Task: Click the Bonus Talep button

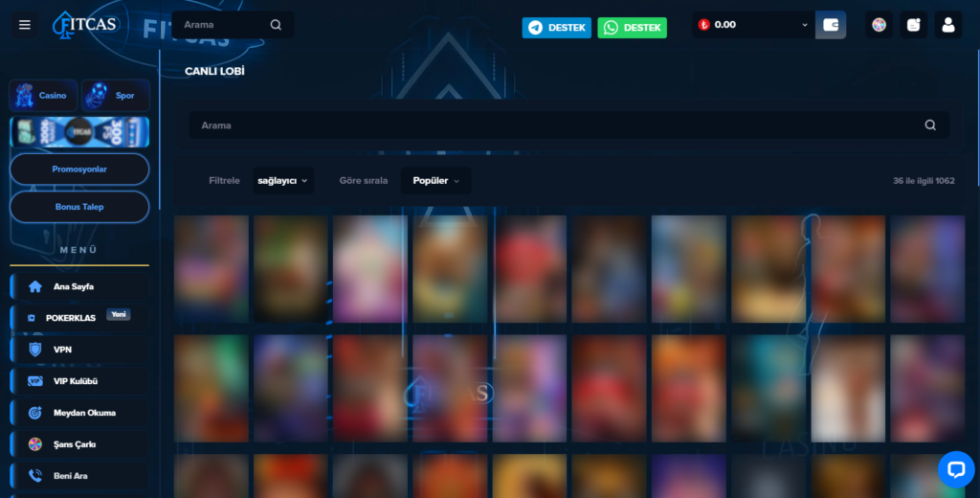Action: pyautogui.click(x=79, y=207)
